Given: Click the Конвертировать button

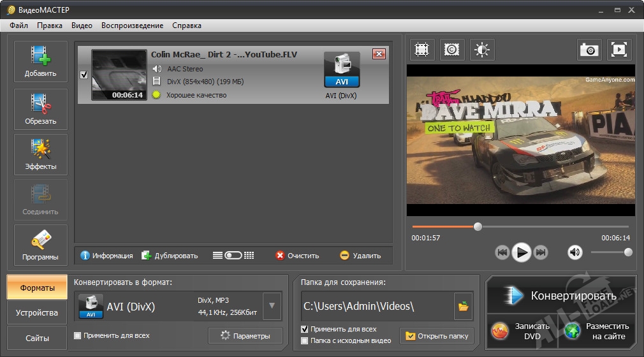Looking at the screenshot, I should pos(561,296).
